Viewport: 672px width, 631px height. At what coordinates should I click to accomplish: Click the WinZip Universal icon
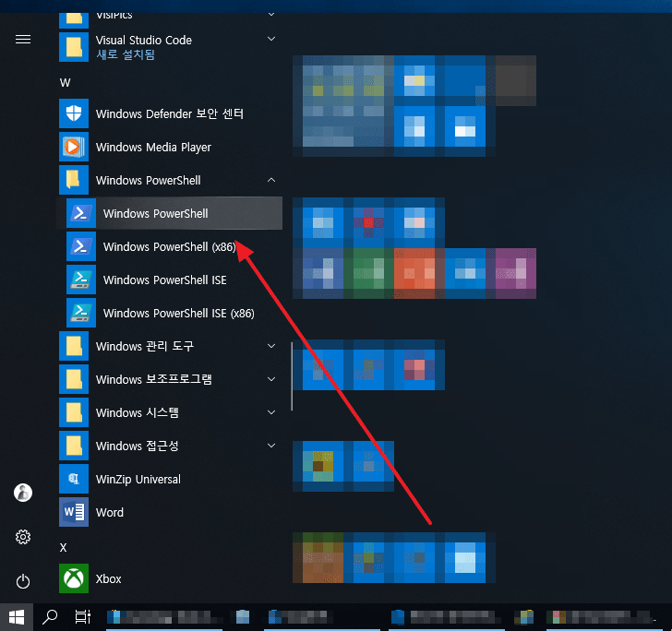[74, 479]
